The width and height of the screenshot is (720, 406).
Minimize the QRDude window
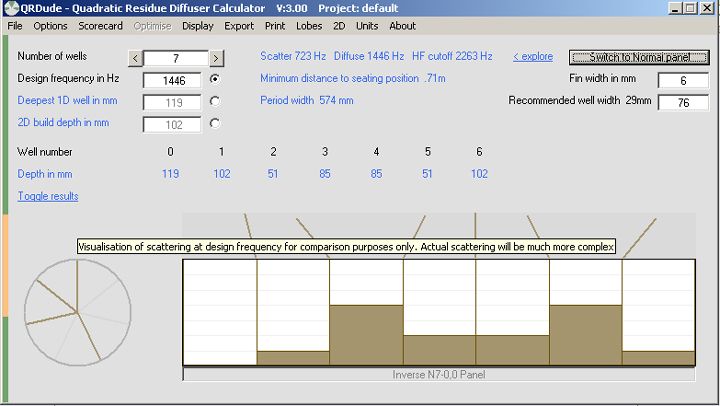(x=675, y=8)
